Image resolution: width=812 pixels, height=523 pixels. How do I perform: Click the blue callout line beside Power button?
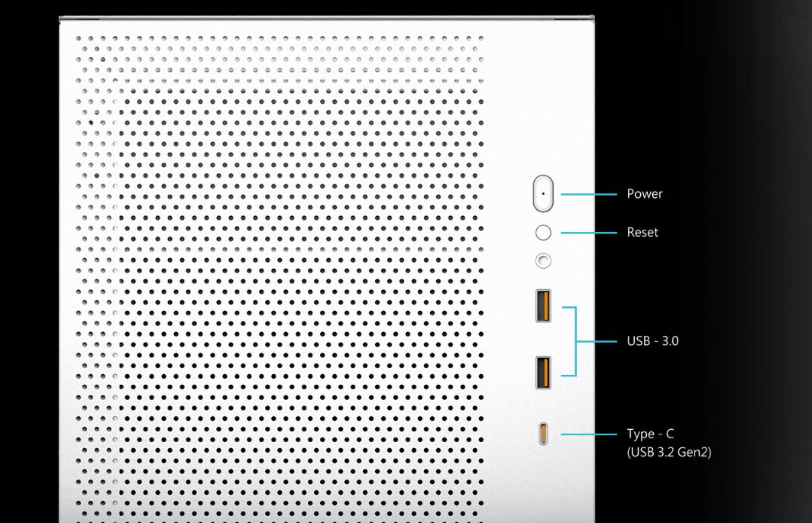[x=588, y=194]
